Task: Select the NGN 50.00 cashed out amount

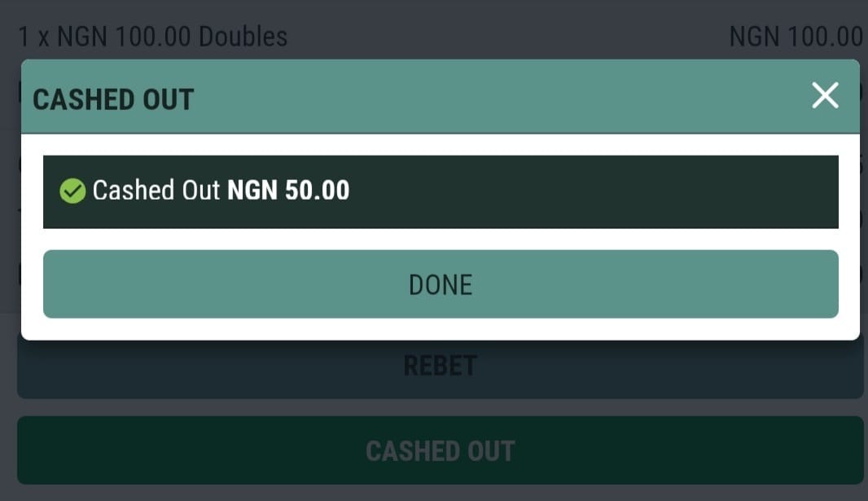Action: (288, 191)
